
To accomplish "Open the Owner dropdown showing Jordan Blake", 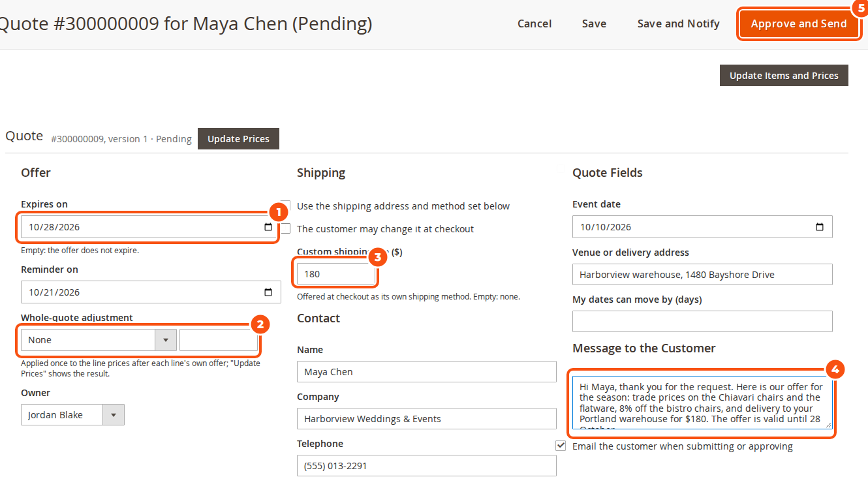I will [x=72, y=415].
